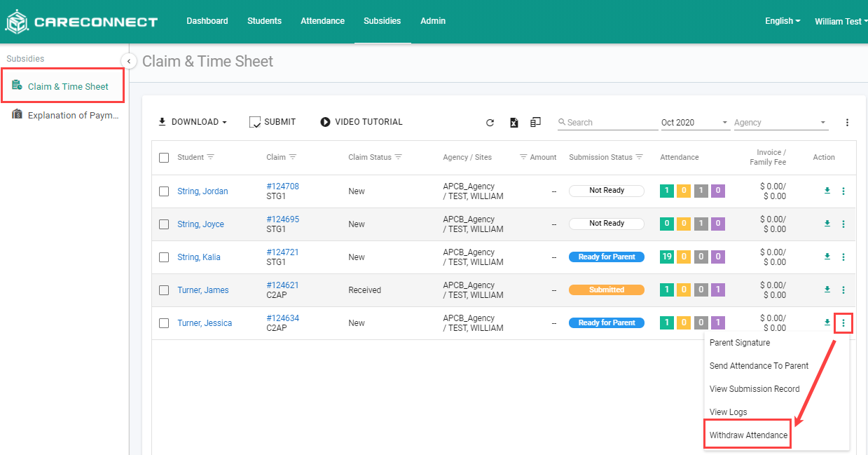The height and width of the screenshot is (455, 868).
Task: Download claim for String, Joyce row
Action: coord(827,224)
